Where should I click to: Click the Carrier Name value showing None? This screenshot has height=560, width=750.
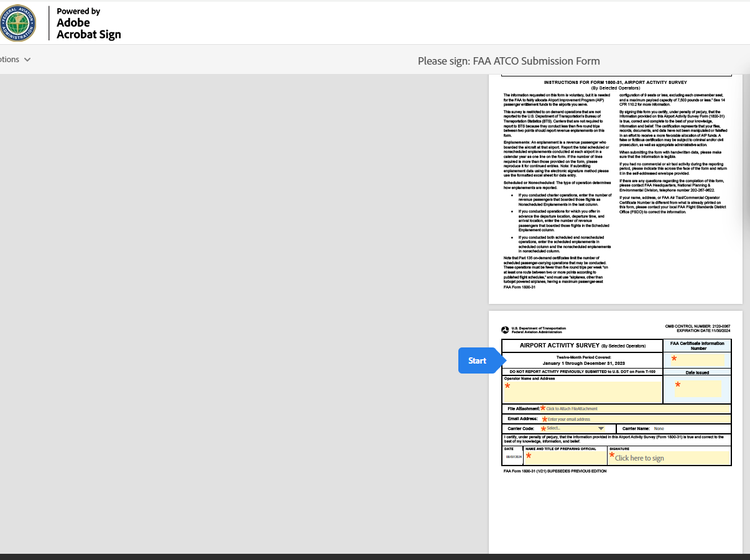659,429
